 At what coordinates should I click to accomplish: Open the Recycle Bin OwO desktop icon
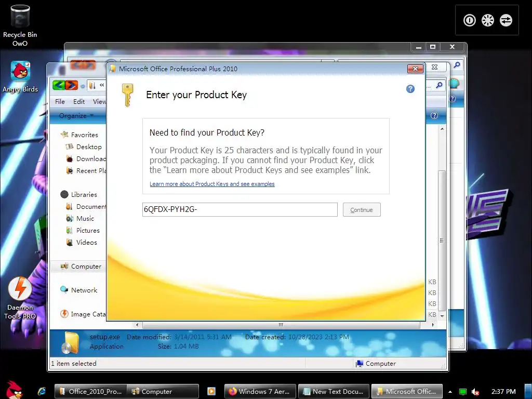click(x=20, y=25)
